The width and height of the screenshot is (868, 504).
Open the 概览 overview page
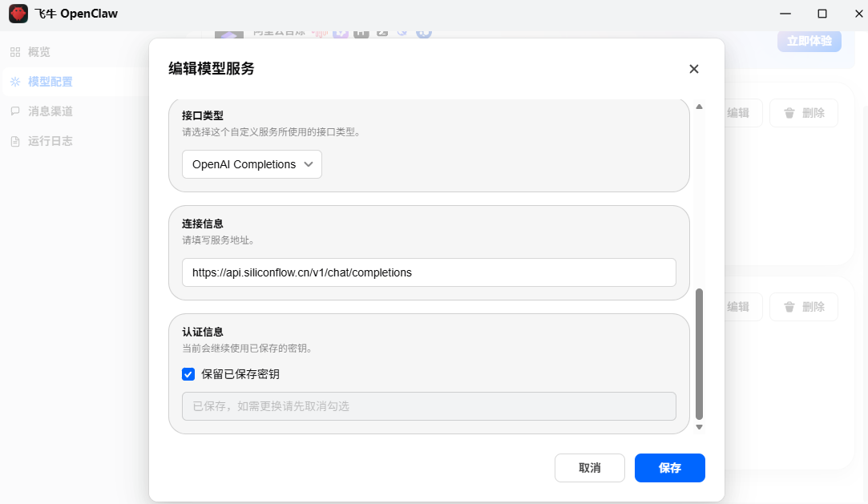[x=38, y=52]
